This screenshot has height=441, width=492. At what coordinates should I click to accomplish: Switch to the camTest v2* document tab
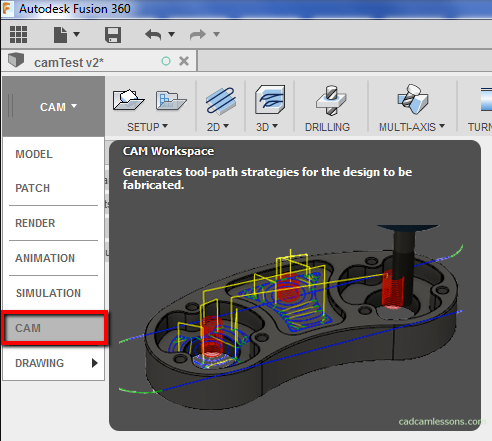click(x=99, y=61)
